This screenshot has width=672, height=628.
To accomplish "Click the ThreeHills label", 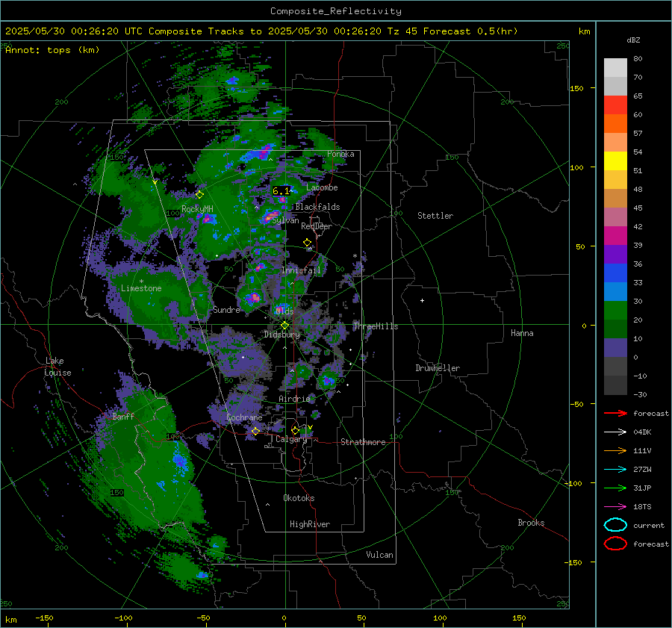I will tap(376, 326).
